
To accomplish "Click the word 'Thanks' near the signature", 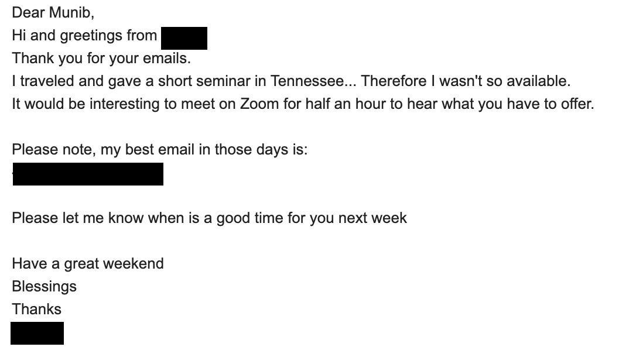I will click(36, 310).
